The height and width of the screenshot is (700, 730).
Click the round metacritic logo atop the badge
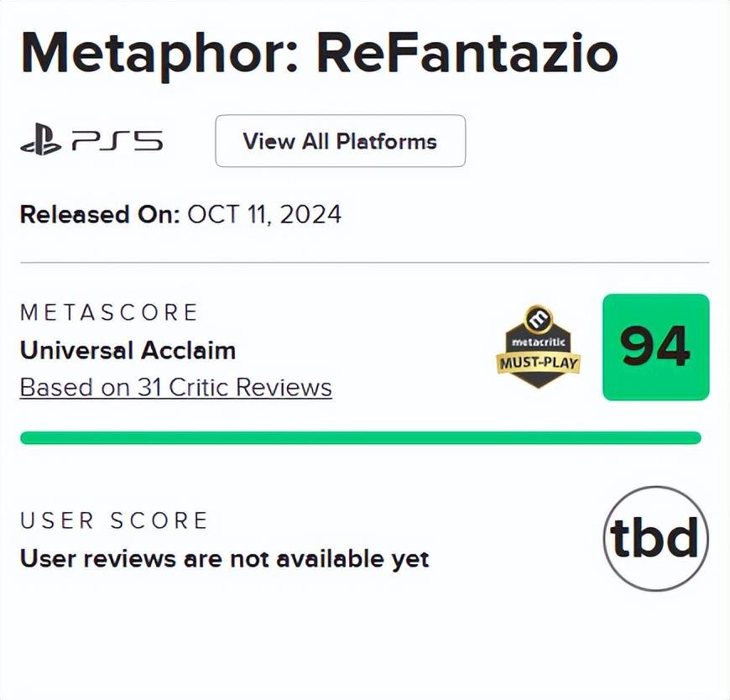pos(538,318)
